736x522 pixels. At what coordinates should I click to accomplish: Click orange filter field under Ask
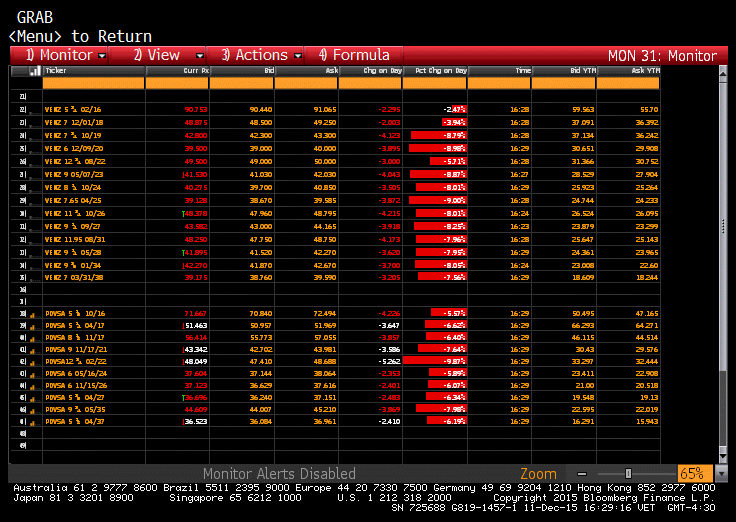306,83
